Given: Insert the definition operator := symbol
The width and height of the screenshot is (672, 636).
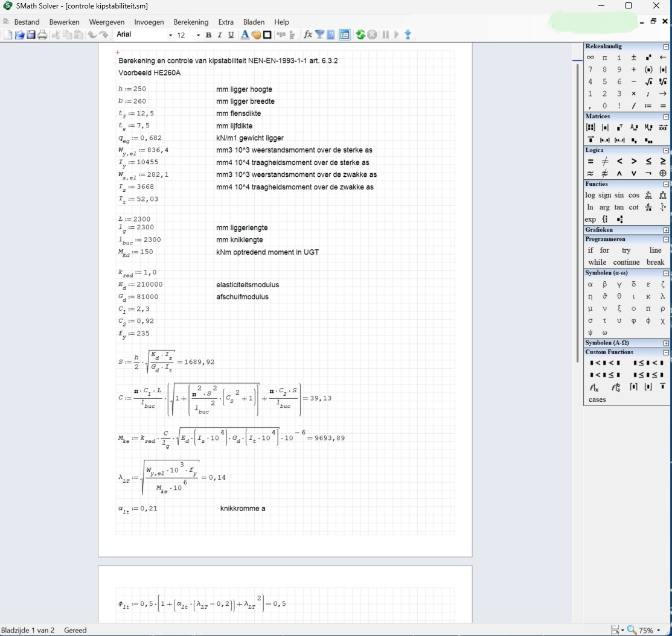Looking at the screenshot, I should tap(648, 106).
